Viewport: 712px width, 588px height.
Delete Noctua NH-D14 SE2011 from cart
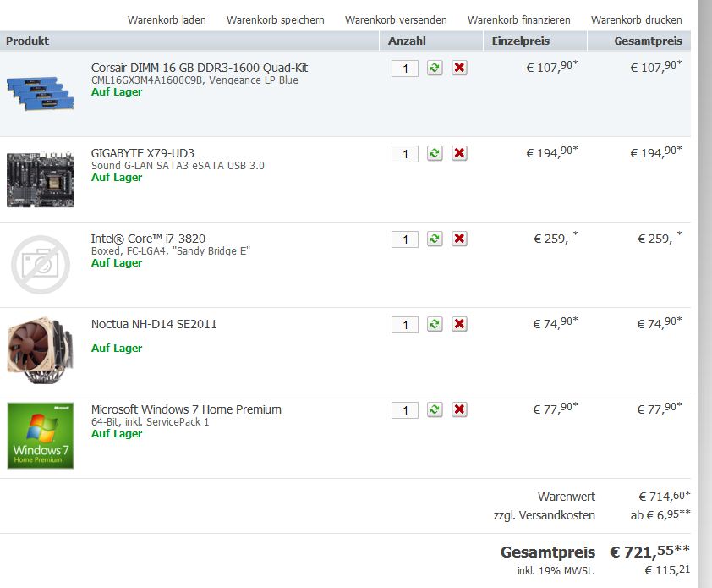(x=459, y=324)
